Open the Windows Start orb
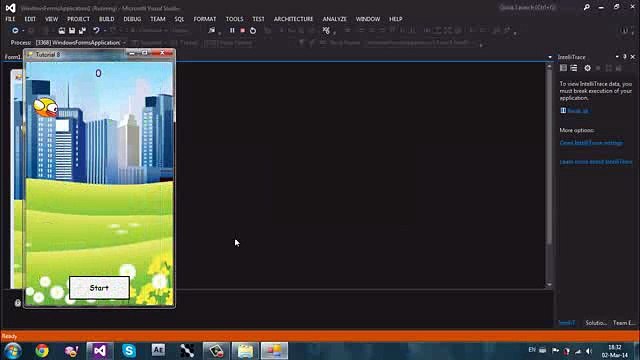This screenshot has height=360, width=640. pyautogui.click(x=13, y=351)
